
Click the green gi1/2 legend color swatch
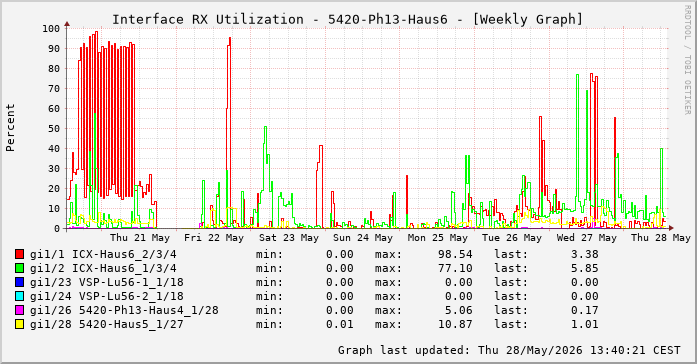19,268
